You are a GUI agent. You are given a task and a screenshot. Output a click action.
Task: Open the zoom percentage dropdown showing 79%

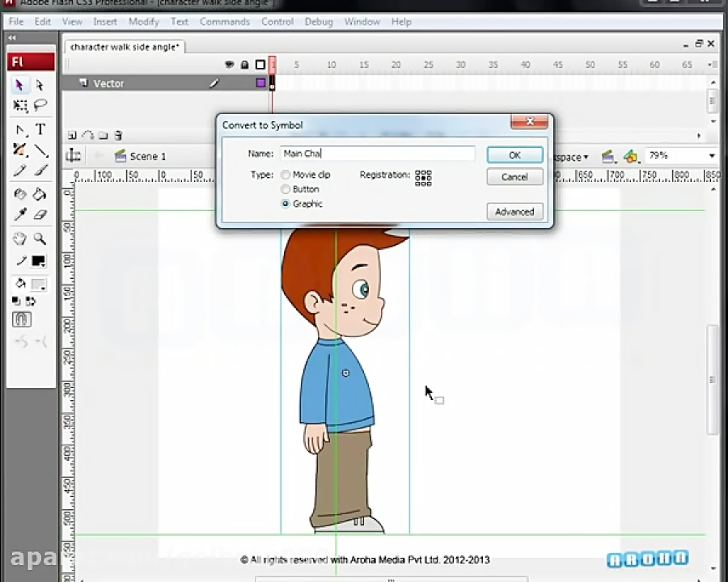(709, 157)
